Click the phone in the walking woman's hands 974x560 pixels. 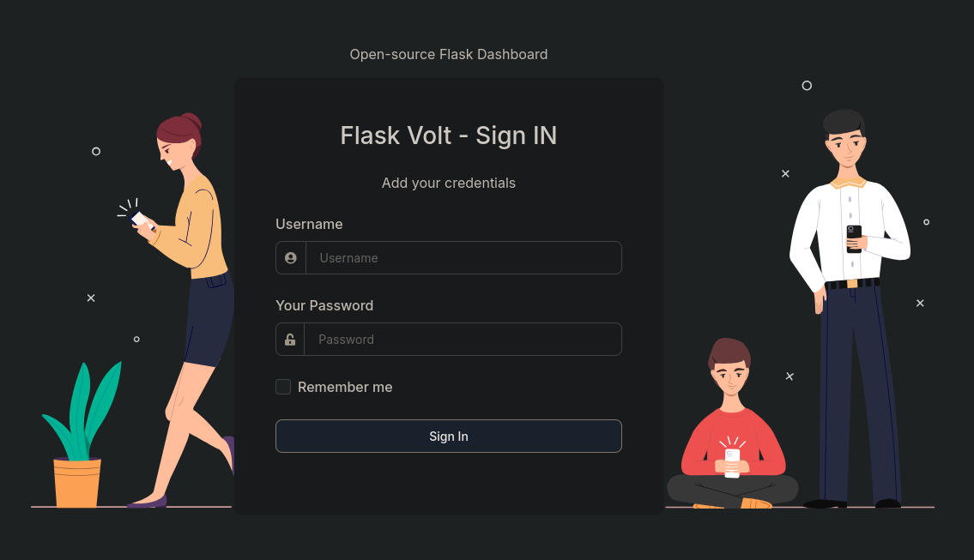(141, 220)
